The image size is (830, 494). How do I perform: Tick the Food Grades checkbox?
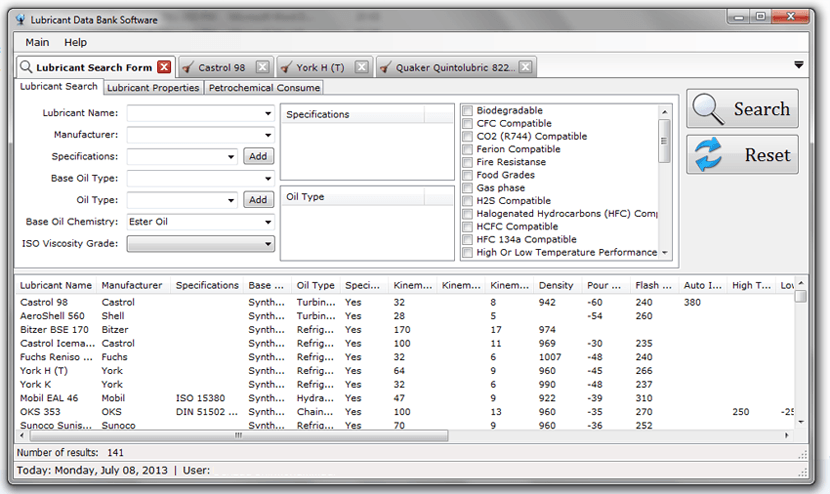(467, 175)
